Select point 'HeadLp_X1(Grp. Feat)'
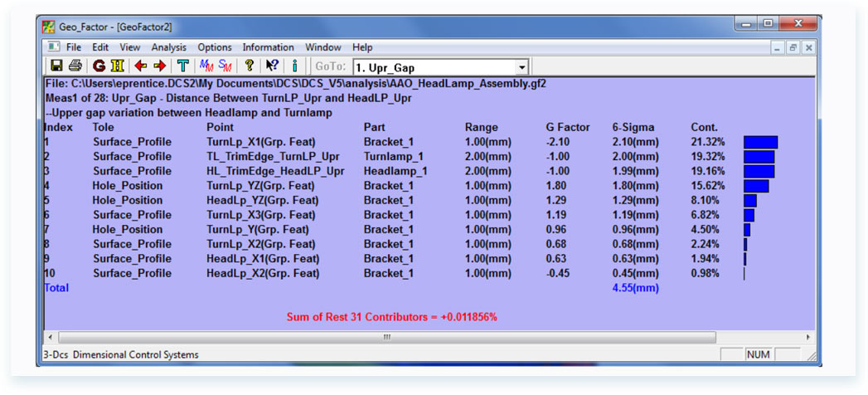The image size is (868, 395). [263, 259]
